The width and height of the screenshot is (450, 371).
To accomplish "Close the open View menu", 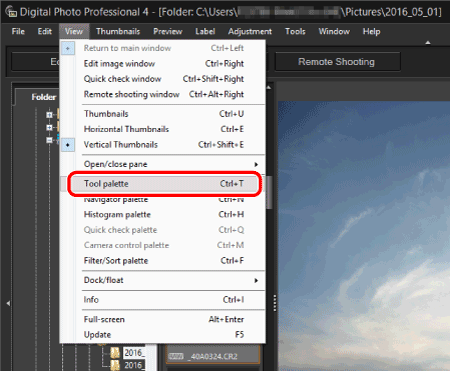I will [x=74, y=32].
